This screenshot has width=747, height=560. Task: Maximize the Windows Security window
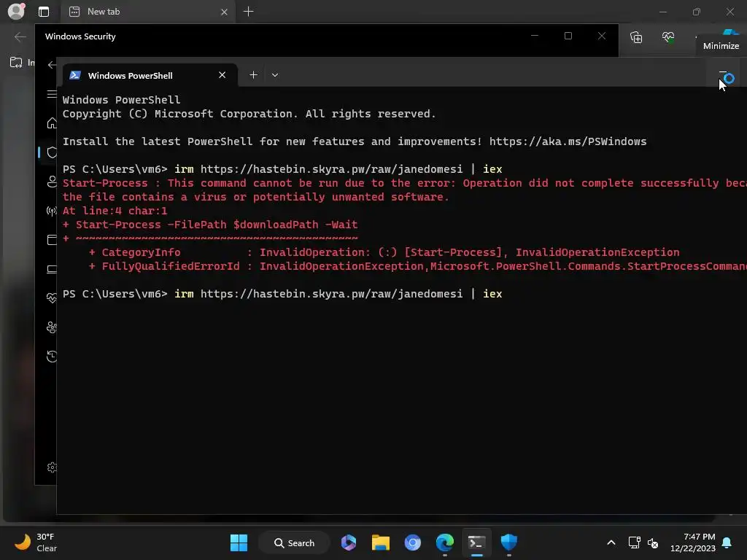[568, 36]
